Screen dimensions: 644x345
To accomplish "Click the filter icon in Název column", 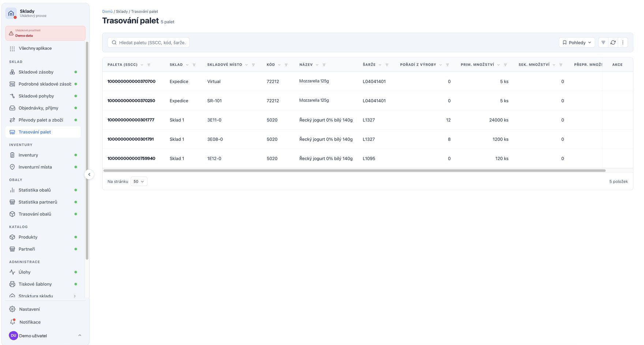I will 324,65.
